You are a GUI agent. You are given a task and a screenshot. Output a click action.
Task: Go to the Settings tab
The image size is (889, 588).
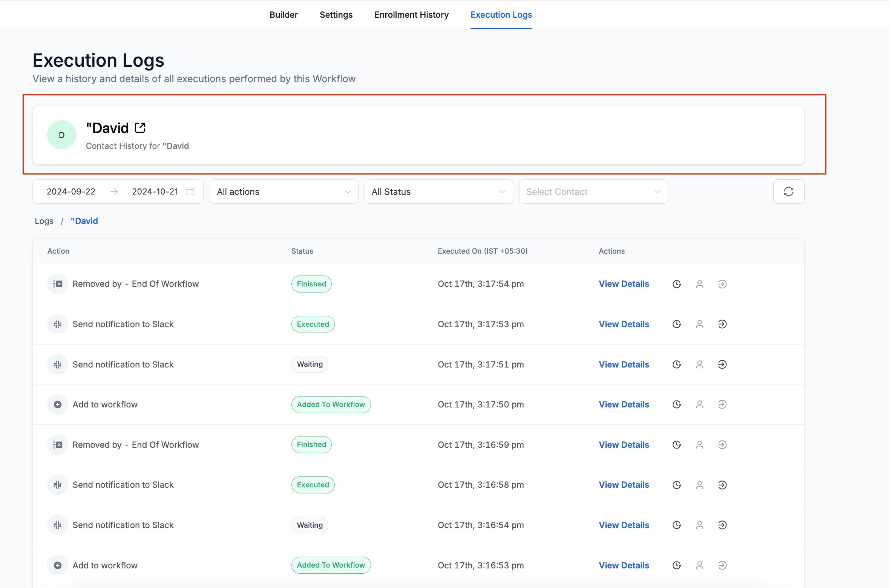click(x=336, y=15)
